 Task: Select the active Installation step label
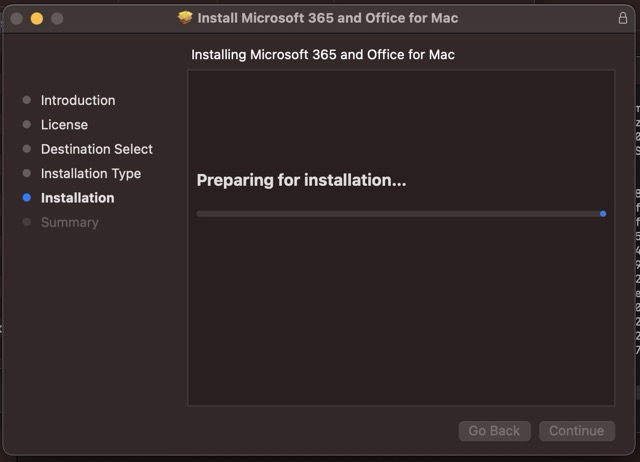(77, 198)
